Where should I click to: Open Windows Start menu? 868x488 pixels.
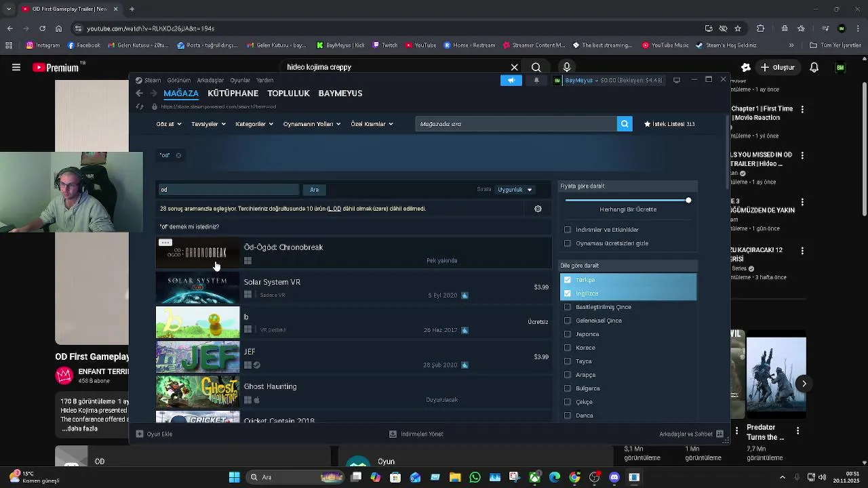point(234,477)
